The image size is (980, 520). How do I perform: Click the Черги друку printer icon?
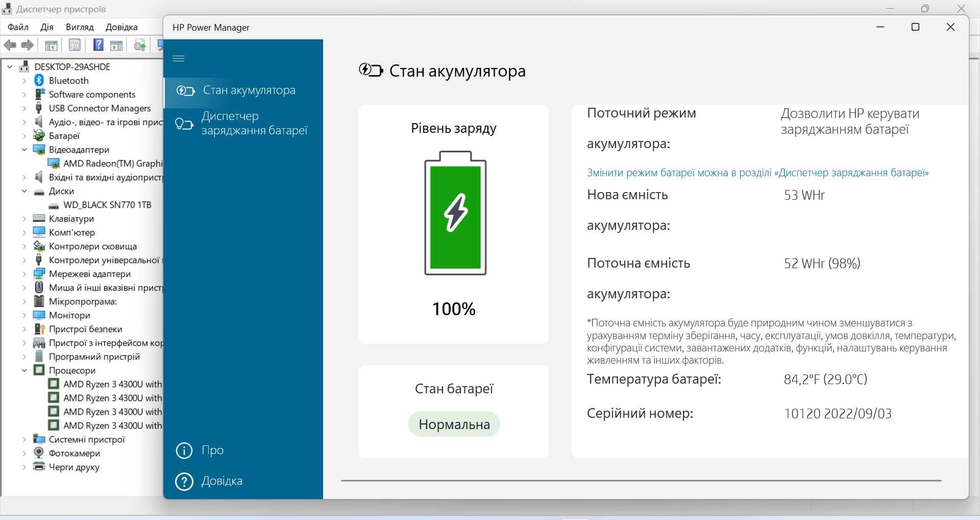tap(39, 466)
